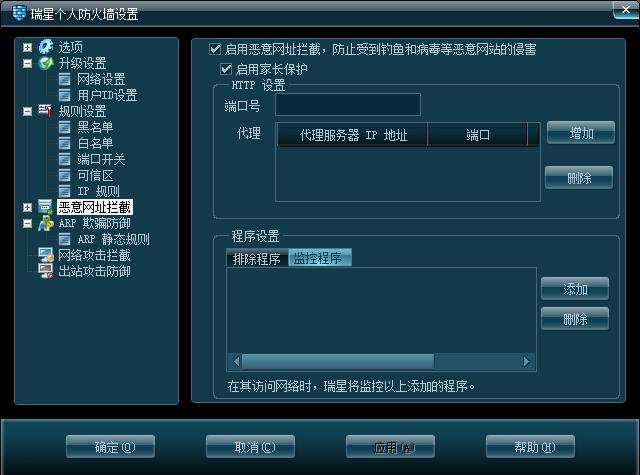
Task: Click the 删除 button under 添加
Action: [575, 319]
